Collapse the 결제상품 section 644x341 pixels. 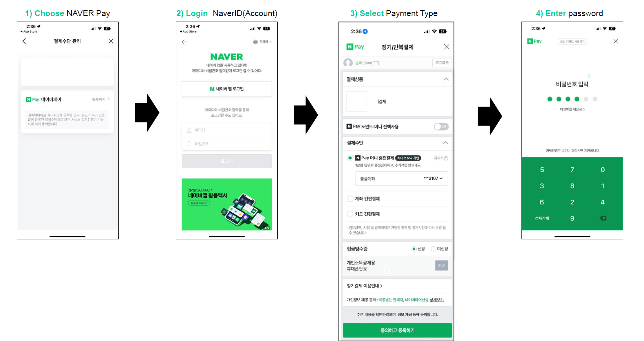pos(446,79)
